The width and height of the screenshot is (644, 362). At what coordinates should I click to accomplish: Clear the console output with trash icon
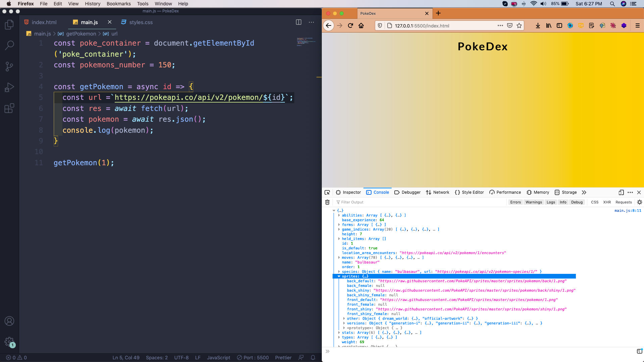(x=327, y=202)
